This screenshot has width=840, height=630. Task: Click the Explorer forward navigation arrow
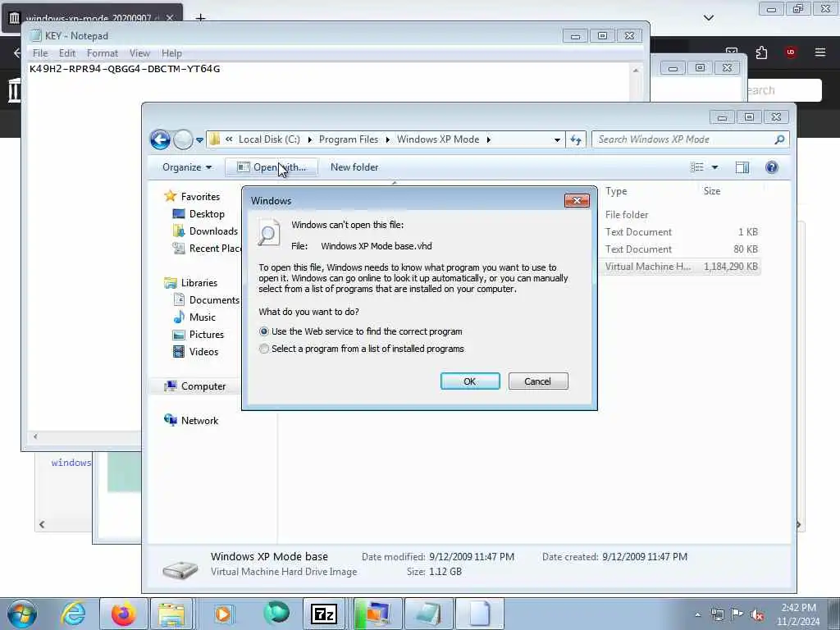click(x=183, y=139)
